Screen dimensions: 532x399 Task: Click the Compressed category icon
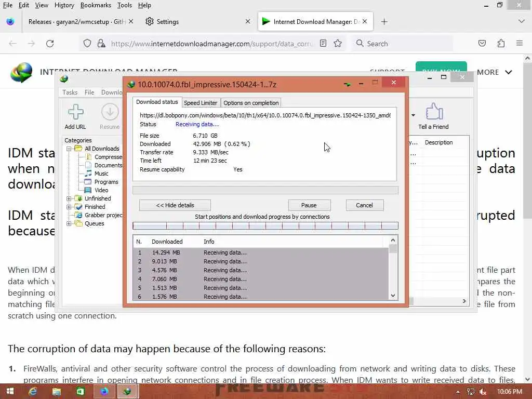click(88, 157)
